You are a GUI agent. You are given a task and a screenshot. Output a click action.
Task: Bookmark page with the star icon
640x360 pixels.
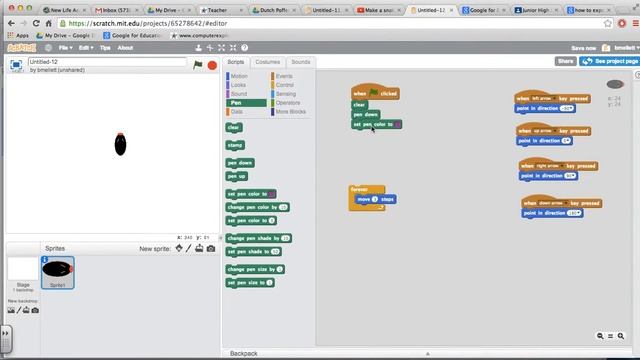coord(608,23)
